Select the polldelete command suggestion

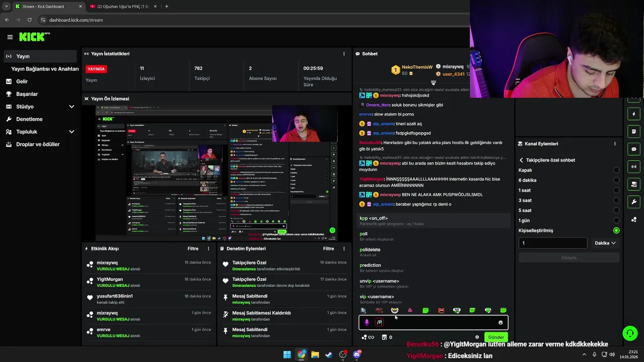[x=433, y=252]
